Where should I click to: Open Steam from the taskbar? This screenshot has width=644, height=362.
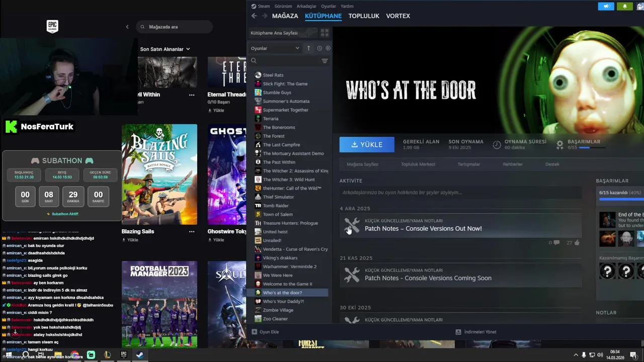coord(140,354)
